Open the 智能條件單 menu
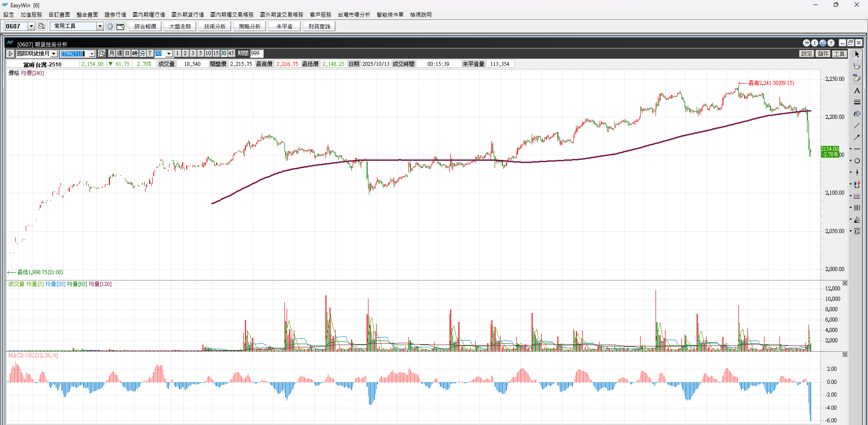 point(390,15)
